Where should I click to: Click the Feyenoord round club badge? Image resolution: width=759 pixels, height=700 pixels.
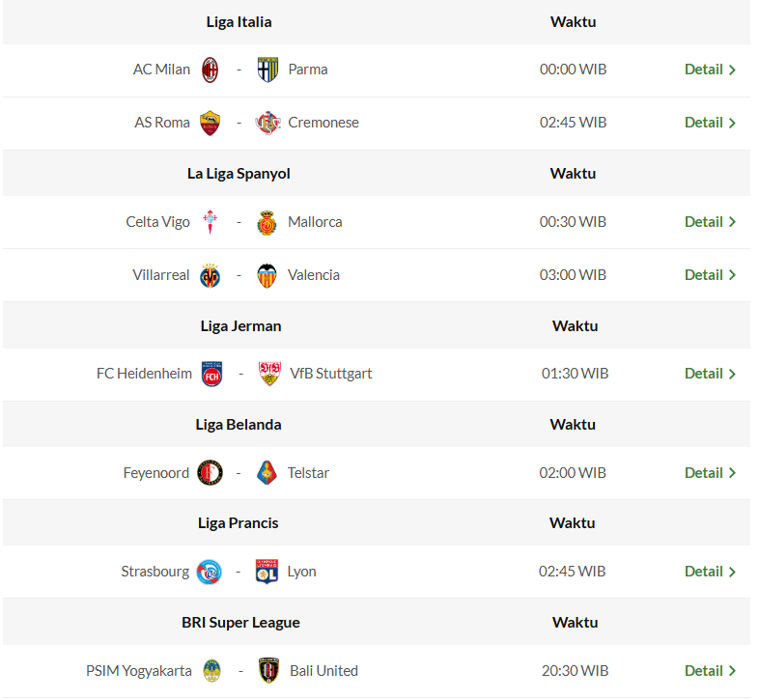pos(211,473)
